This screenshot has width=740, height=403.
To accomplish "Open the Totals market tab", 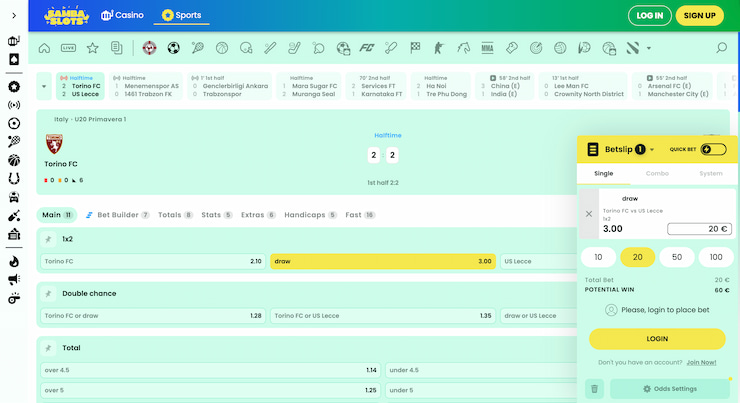I will [x=175, y=215].
